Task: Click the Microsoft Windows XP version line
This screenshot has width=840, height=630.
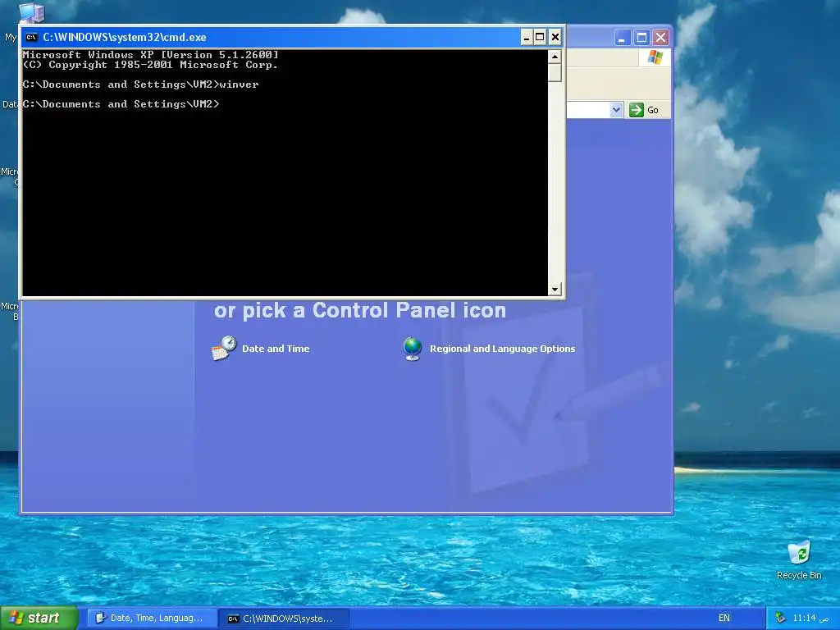Action: tap(151, 55)
